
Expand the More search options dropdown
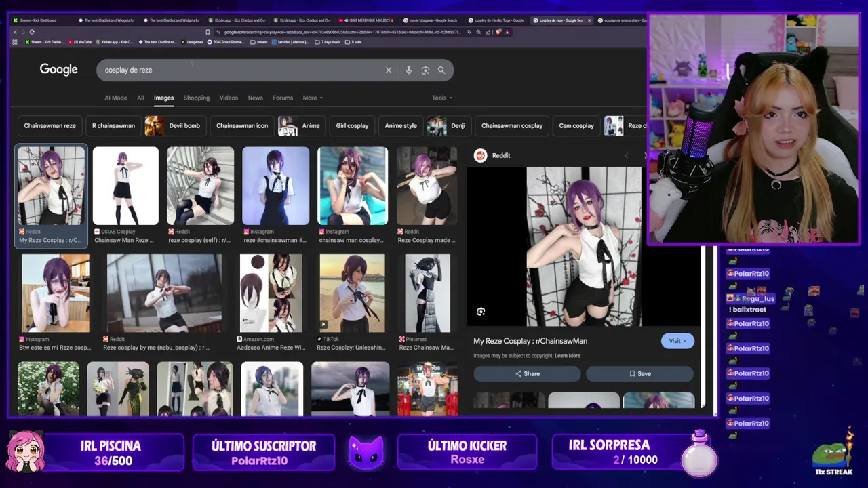313,98
